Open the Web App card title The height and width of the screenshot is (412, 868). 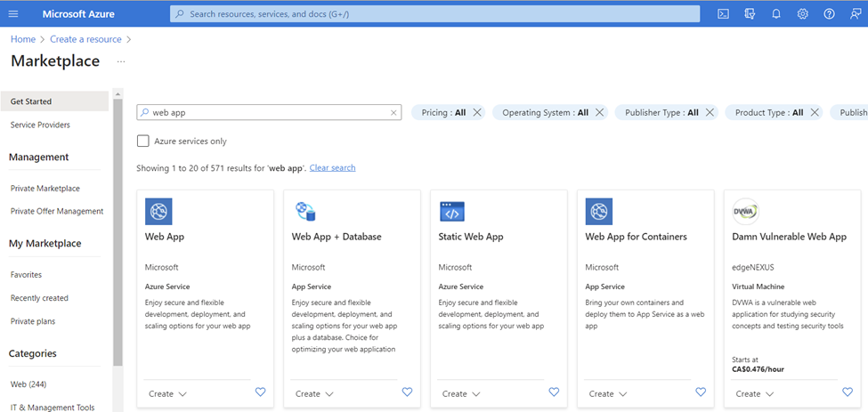(x=165, y=237)
